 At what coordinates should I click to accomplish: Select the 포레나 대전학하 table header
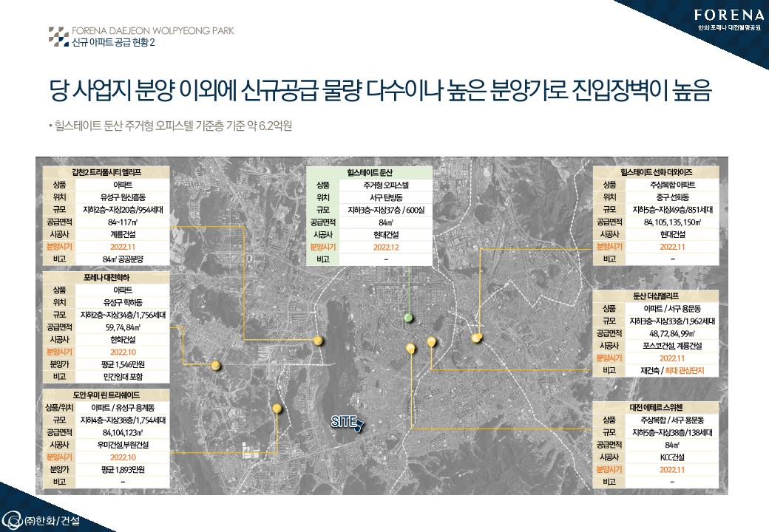pyautogui.click(x=106, y=278)
